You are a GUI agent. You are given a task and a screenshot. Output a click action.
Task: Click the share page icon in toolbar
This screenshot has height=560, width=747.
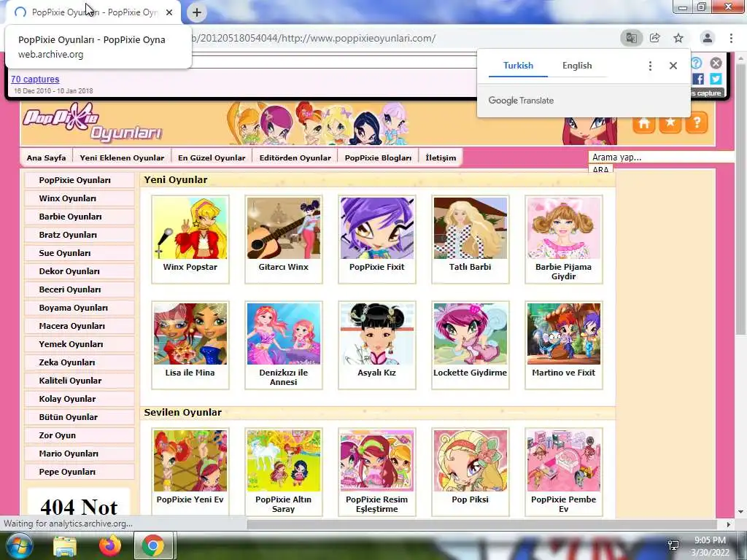[655, 38]
